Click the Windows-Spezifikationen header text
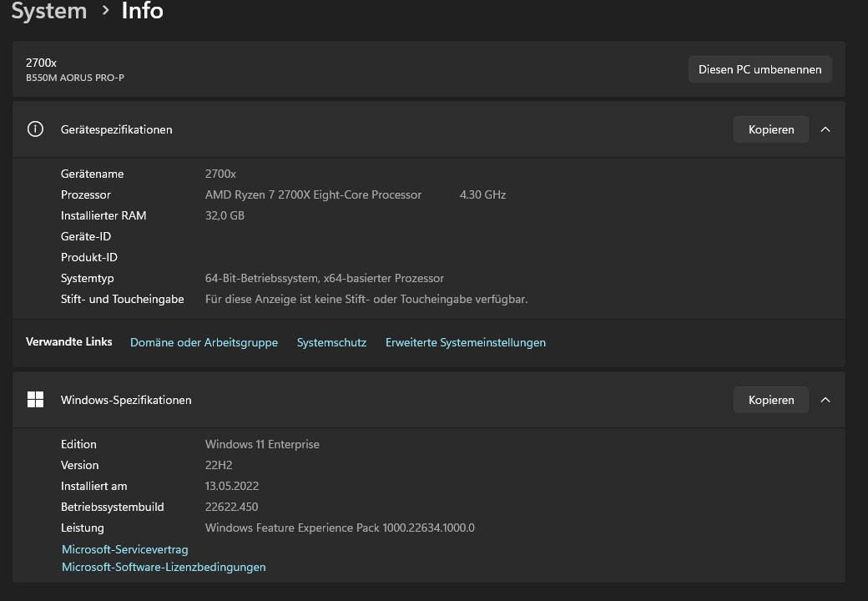The width and height of the screenshot is (868, 601). click(126, 400)
